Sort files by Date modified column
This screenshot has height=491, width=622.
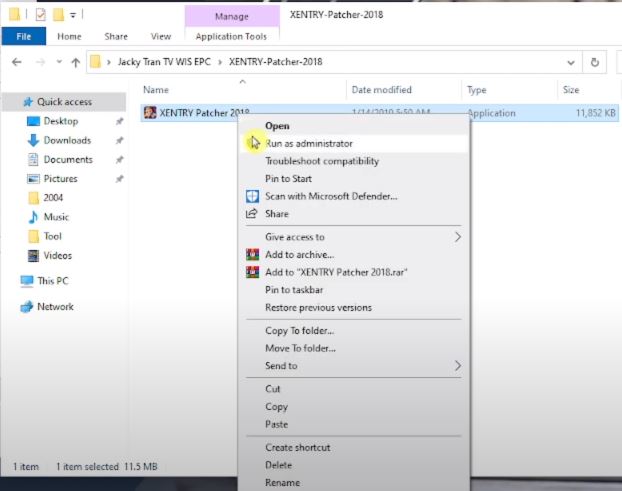tap(382, 90)
